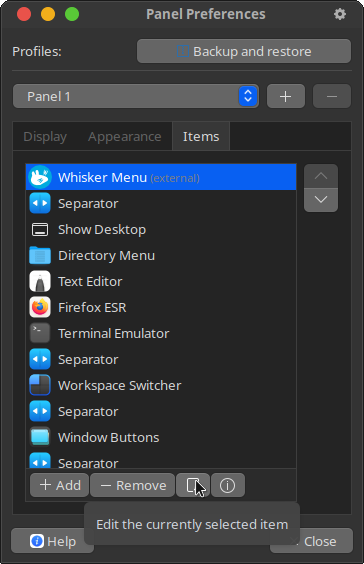Select the Window Buttons list entry
This screenshot has height=564, width=364.
coord(161,437)
